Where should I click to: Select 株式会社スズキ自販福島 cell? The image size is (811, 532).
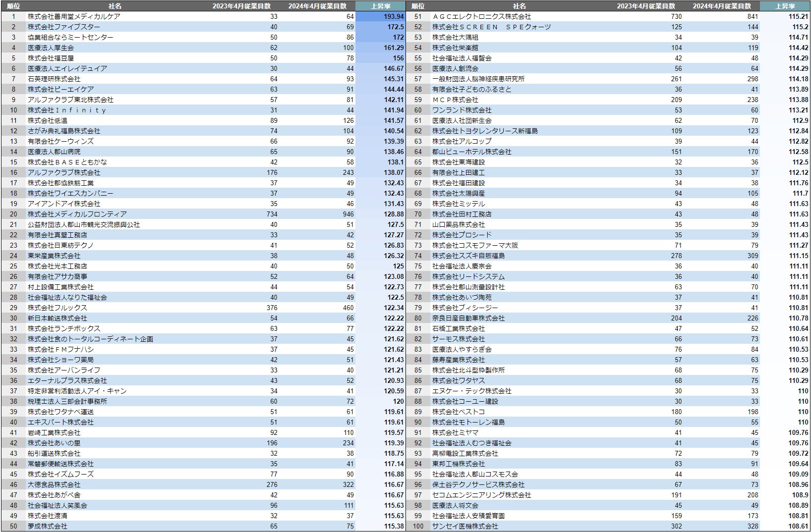pos(468,256)
